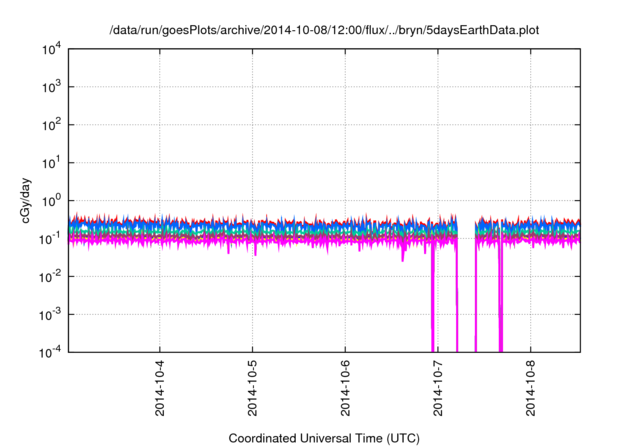Click the 10^2 y-axis tick label
Image resolution: width=640 pixels, height=448 pixels.
coord(51,125)
